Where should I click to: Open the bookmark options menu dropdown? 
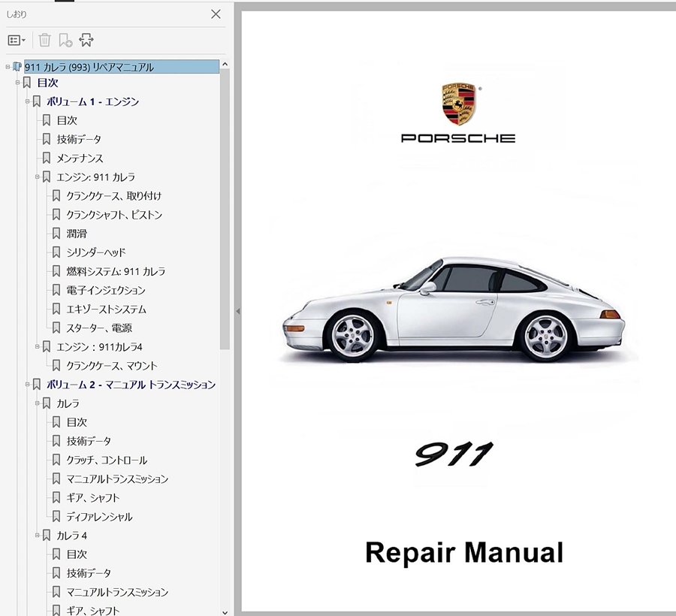coord(17,41)
